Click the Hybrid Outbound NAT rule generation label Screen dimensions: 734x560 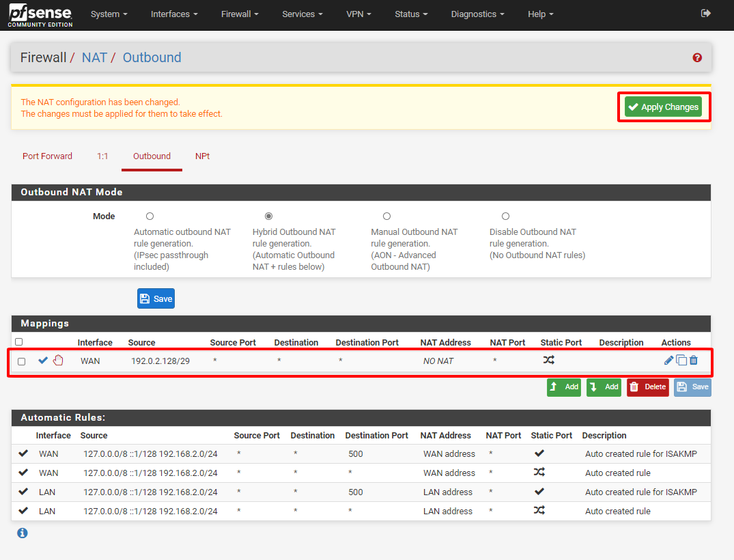294,249
